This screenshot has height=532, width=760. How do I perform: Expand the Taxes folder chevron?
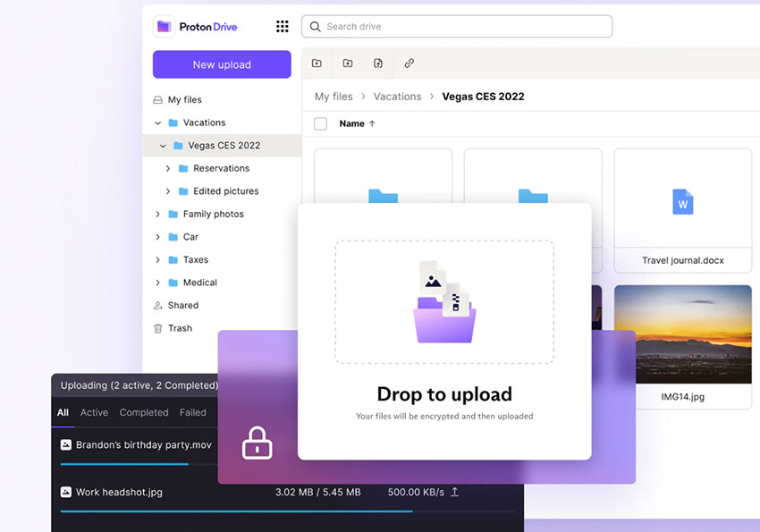click(158, 260)
